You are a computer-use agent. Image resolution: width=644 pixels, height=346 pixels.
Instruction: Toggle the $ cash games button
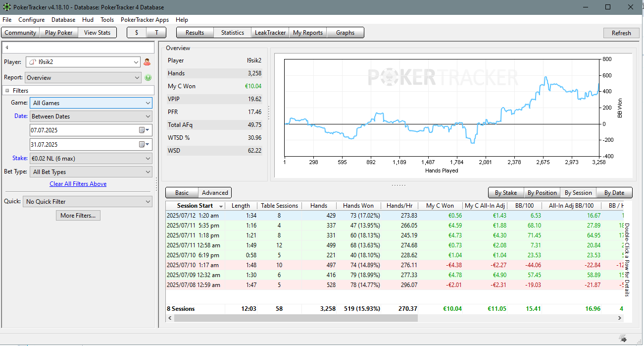(x=137, y=33)
